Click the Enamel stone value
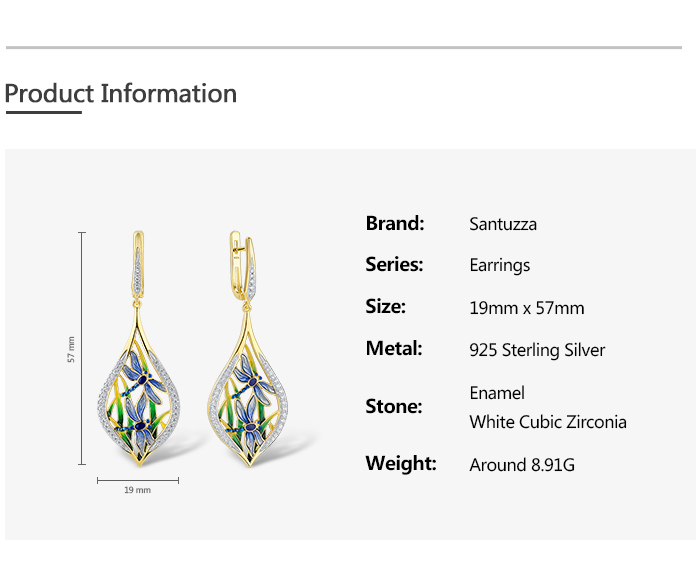Image resolution: width=700 pixels, height=588 pixels. pyautogui.click(x=497, y=393)
